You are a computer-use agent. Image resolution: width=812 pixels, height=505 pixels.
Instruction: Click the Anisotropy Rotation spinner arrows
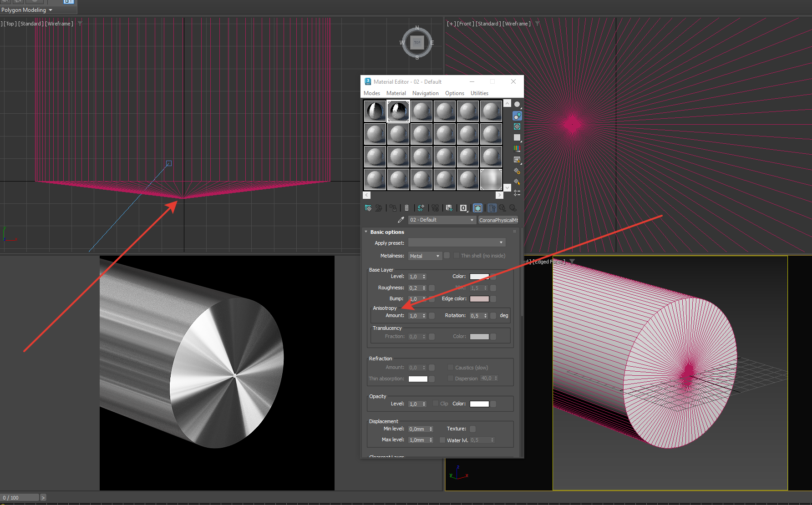click(485, 316)
